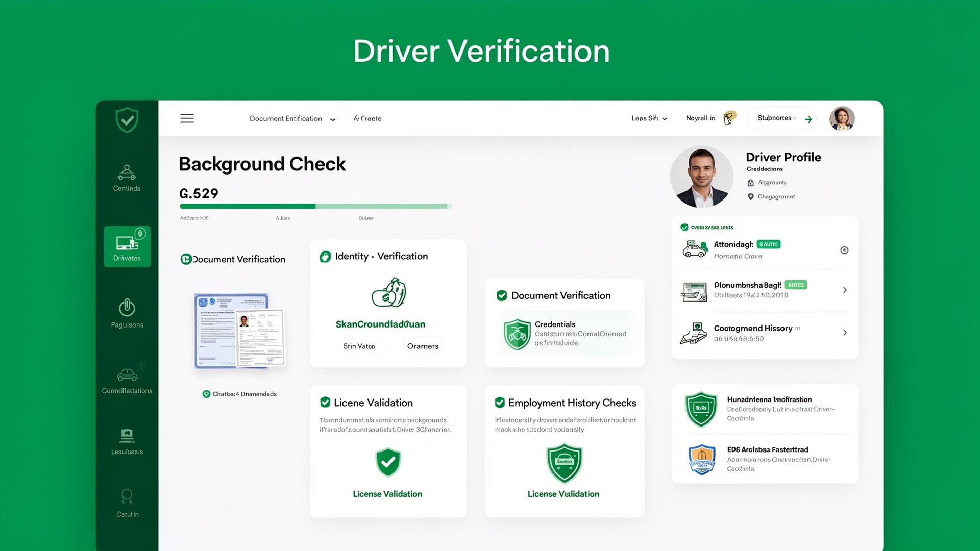Click the Driver Profile photo

pos(702,177)
